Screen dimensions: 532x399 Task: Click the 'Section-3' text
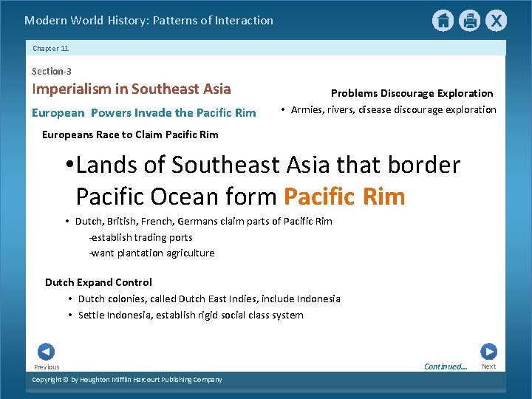click(51, 71)
